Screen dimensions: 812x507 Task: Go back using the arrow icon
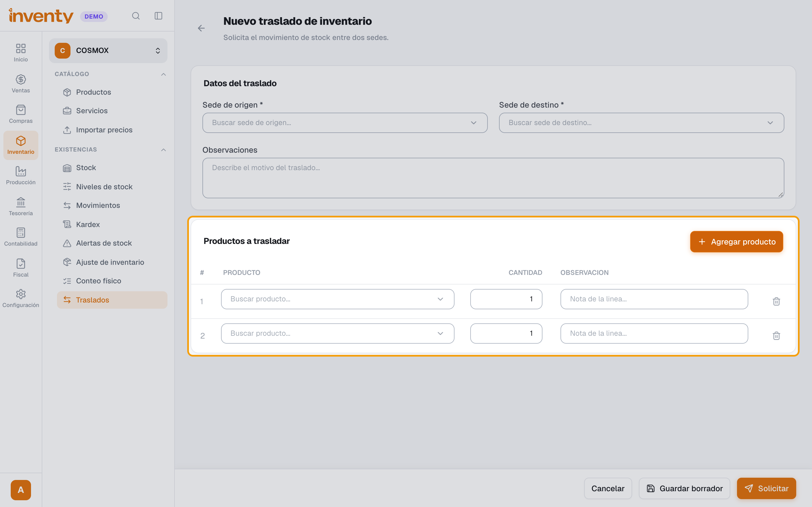(x=201, y=28)
